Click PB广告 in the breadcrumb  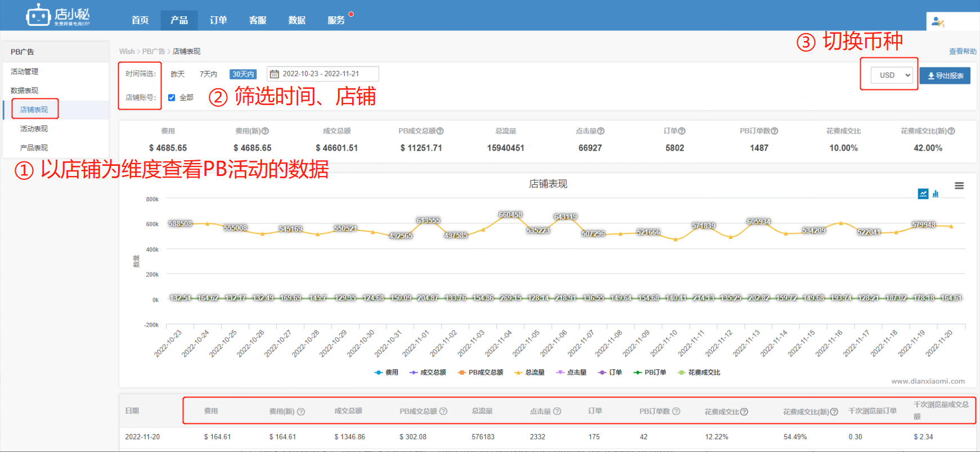(154, 51)
